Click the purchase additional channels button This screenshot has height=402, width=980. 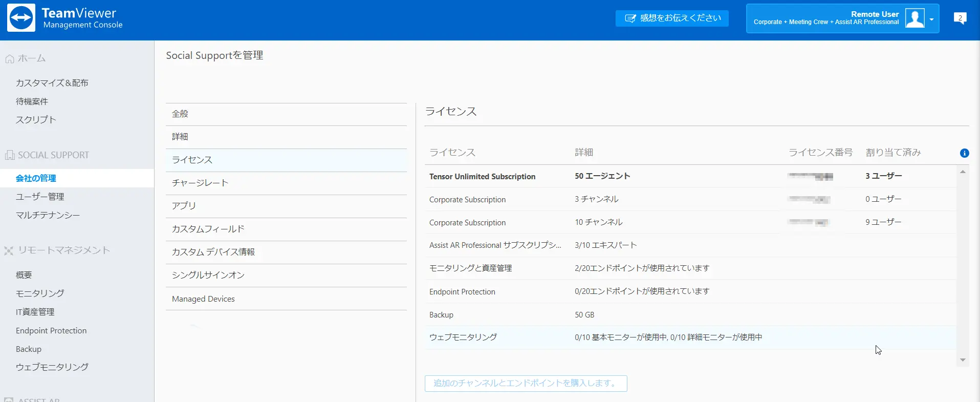click(x=526, y=384)
